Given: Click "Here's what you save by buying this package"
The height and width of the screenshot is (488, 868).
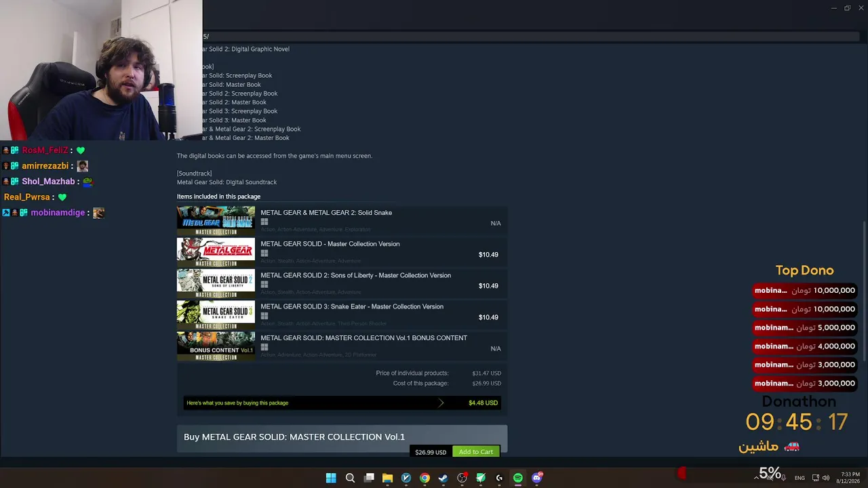Looking at the screenshot, I should (237, 403).
